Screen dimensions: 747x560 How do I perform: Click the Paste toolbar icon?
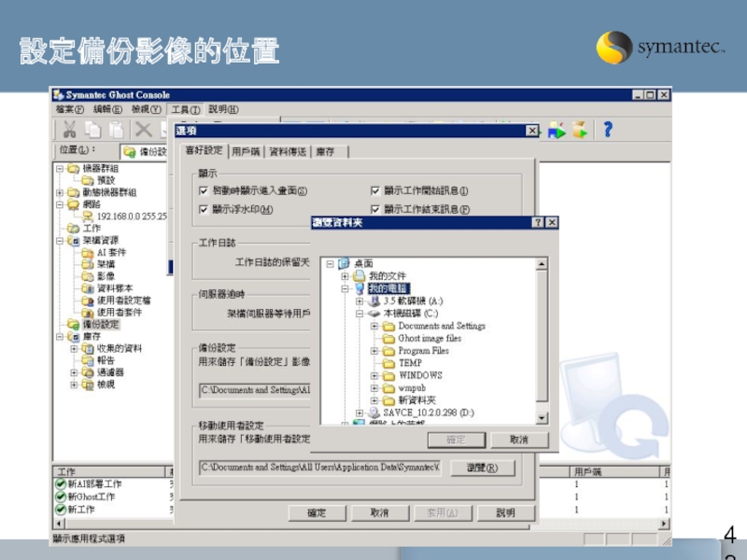coord(116,129)
